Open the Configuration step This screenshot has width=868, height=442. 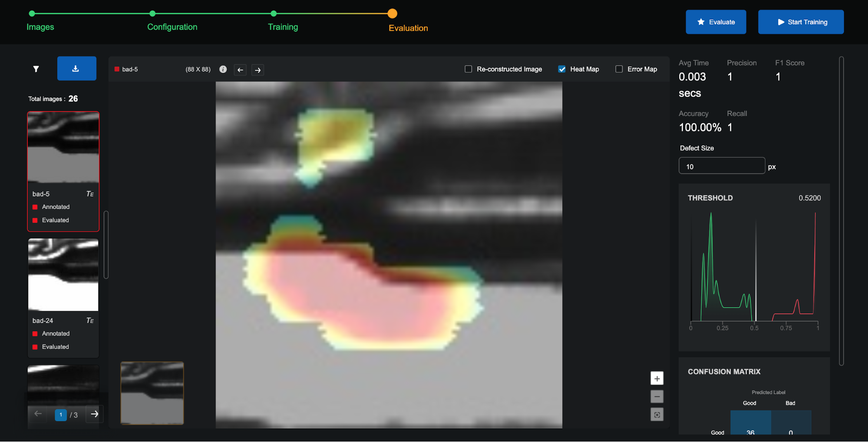tap(172, 27)
